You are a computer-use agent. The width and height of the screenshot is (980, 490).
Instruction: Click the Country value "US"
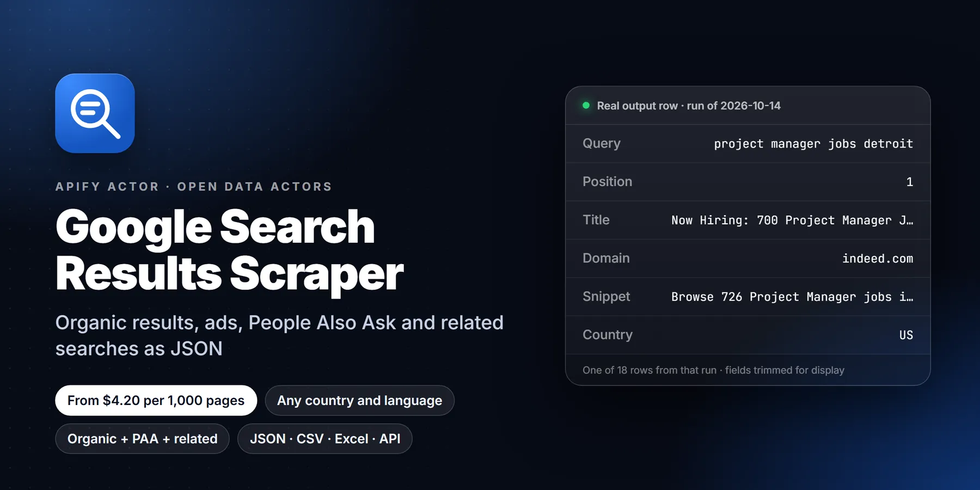pos(906,335)
